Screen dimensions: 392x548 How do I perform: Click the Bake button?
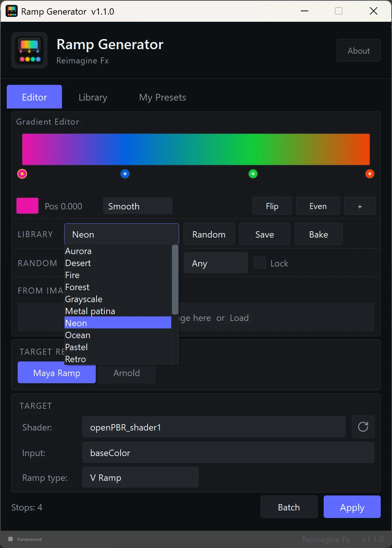point(318,234)
